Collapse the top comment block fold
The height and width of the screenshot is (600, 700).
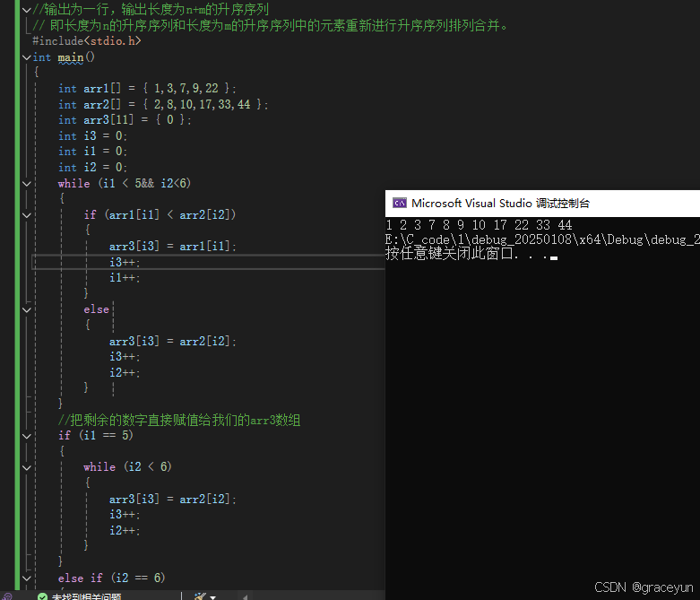pos(26,9)
